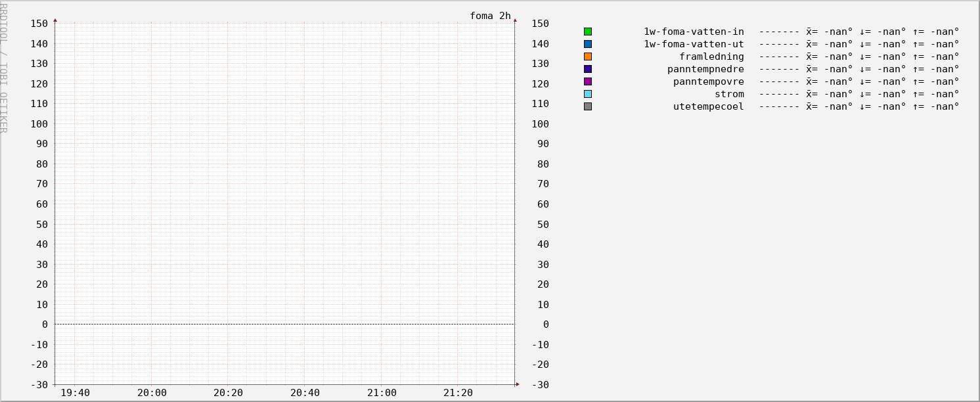Click the blue 1w-foma-vatten-ut legend swatch

click(588, 44)
